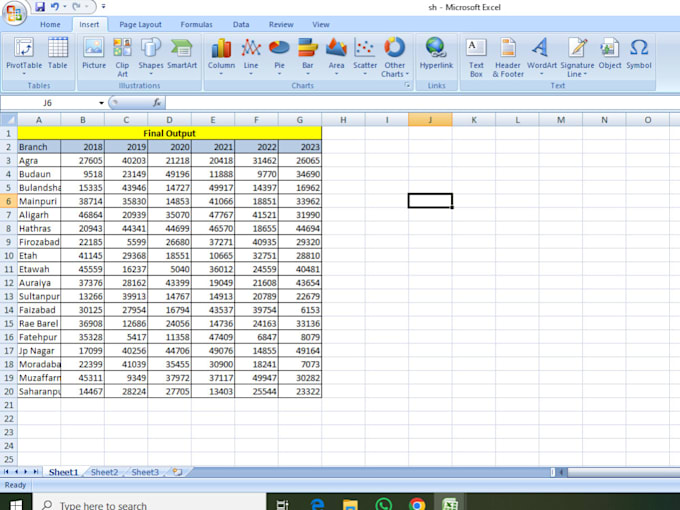The width and height of the screenshot is (680, 510).
Task: Click the formula bar input field
Action: click(x=422, y=103)
